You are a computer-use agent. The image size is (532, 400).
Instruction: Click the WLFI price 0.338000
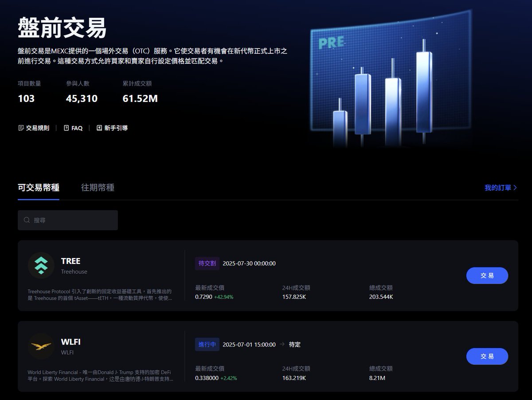(207, 378)
